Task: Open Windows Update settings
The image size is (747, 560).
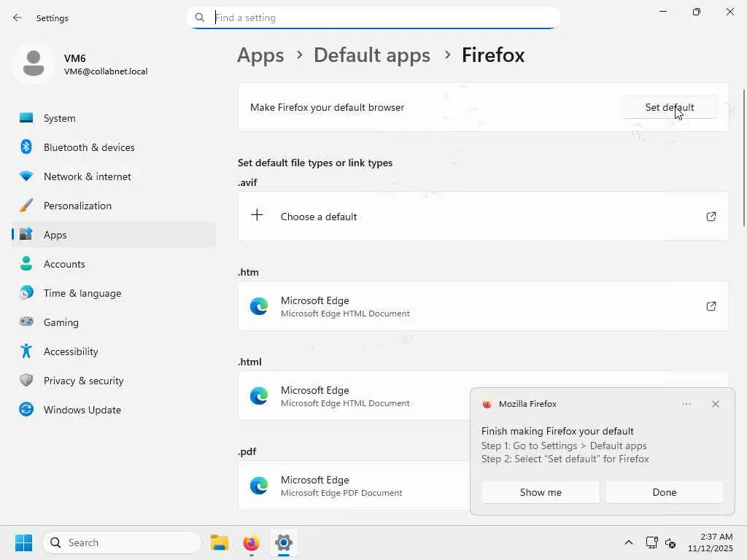Action: [x=82, y=410]
